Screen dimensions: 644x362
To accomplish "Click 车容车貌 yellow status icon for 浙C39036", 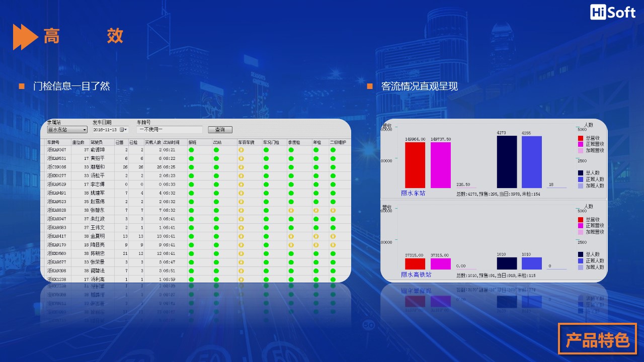I will point(241,167).
